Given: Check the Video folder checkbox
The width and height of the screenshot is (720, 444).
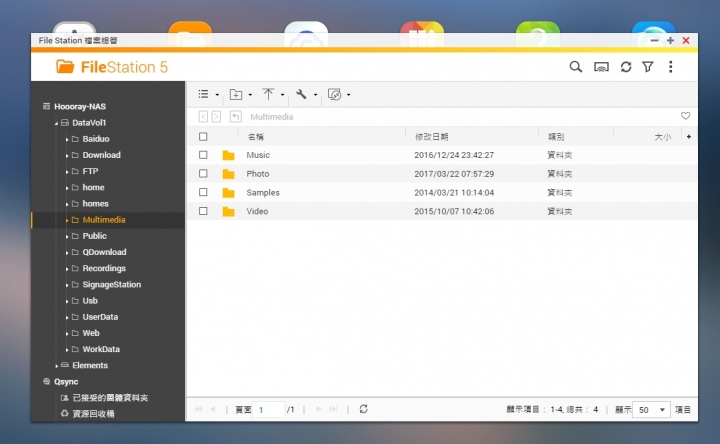Looking at the screenshot, I should pyautogui.click(x=203, y=211).
